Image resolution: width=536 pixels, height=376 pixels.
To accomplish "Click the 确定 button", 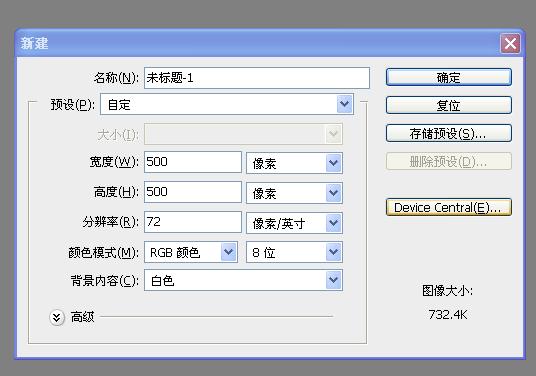I will click(448, 77).
